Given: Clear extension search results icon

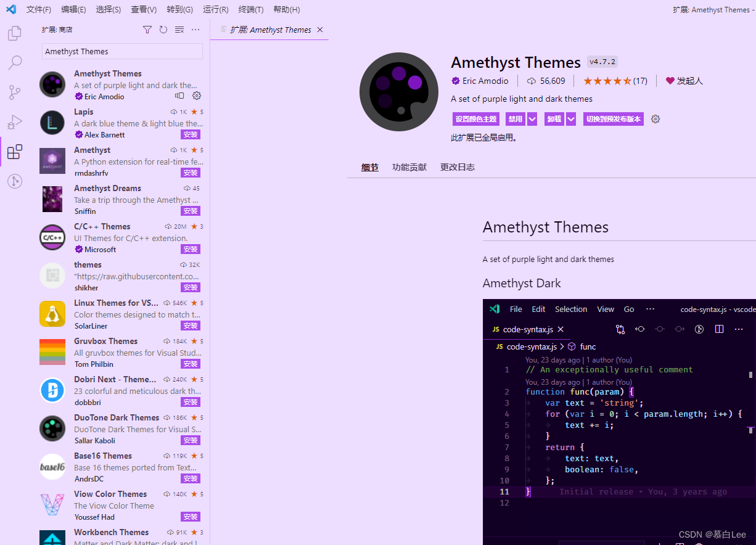Looking at the screenshot, I should [179, 30].
